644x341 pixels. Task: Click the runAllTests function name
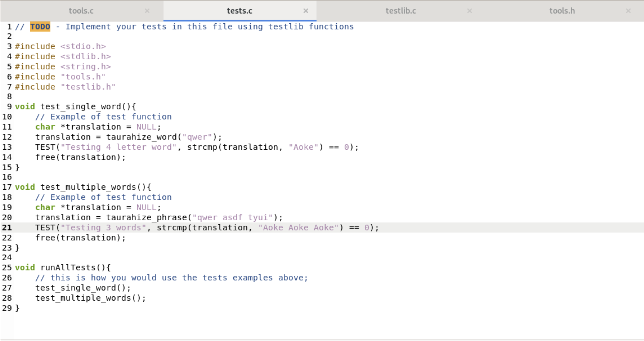70,268
